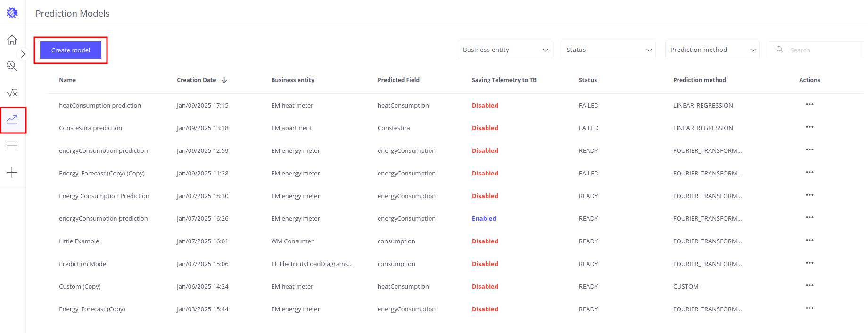868x333 pixels.
Task: Click the Name column header
Action: 67,80
